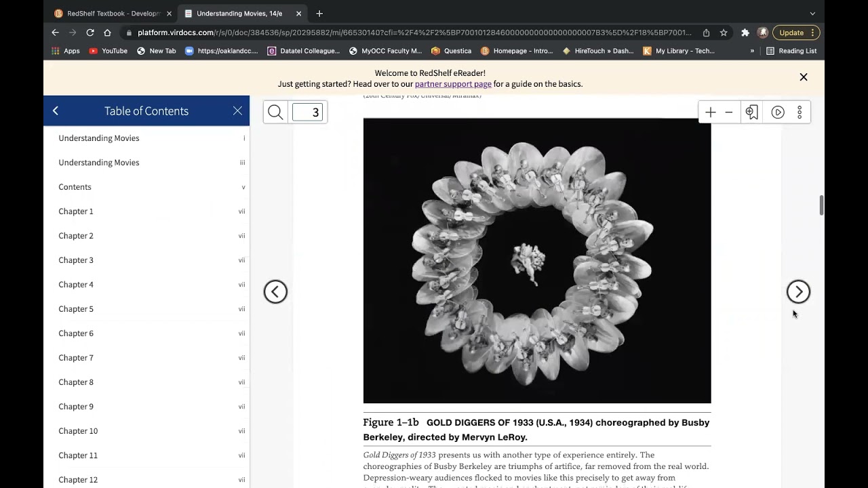Image resolution: width=868 pixels, height=488 pixels.
Task: Close the Understanding Movies browser tab
Action: [298, 14]
